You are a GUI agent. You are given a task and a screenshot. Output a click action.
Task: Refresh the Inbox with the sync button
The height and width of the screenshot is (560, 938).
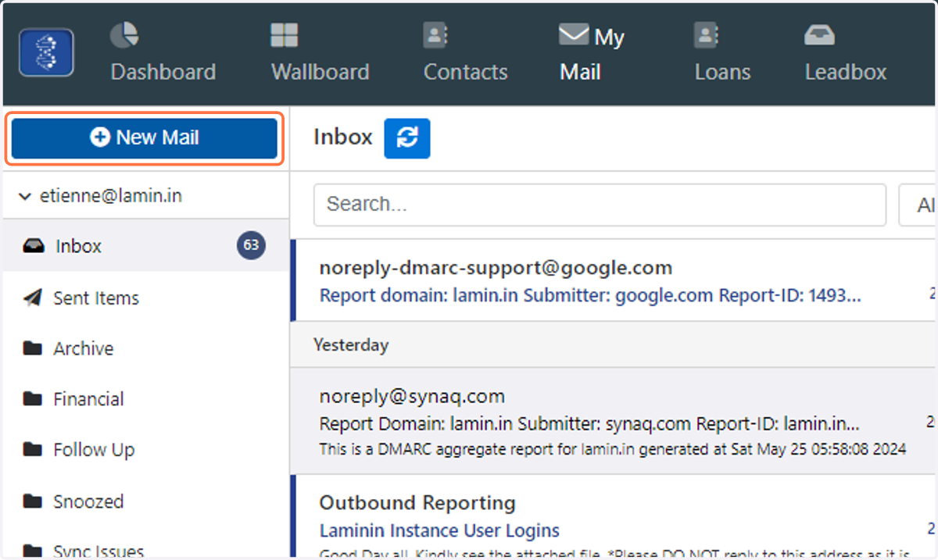407,138
